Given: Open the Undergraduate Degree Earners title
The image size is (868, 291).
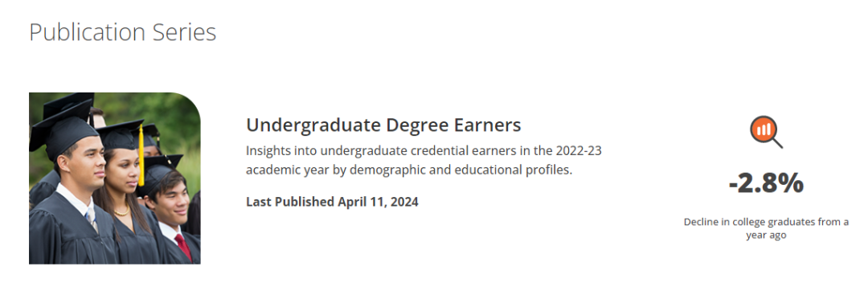Looking at the screenshot, I should tap(383, 125).
